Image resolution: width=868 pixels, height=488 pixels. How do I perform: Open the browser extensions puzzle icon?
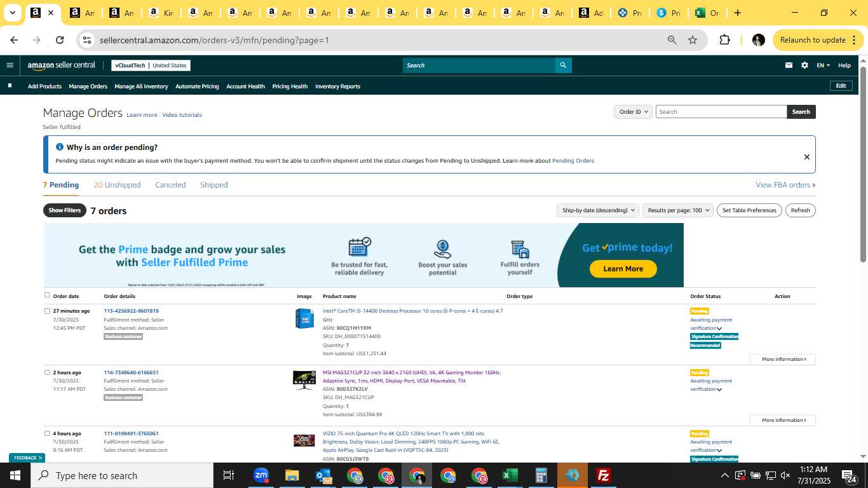[724, 40]
